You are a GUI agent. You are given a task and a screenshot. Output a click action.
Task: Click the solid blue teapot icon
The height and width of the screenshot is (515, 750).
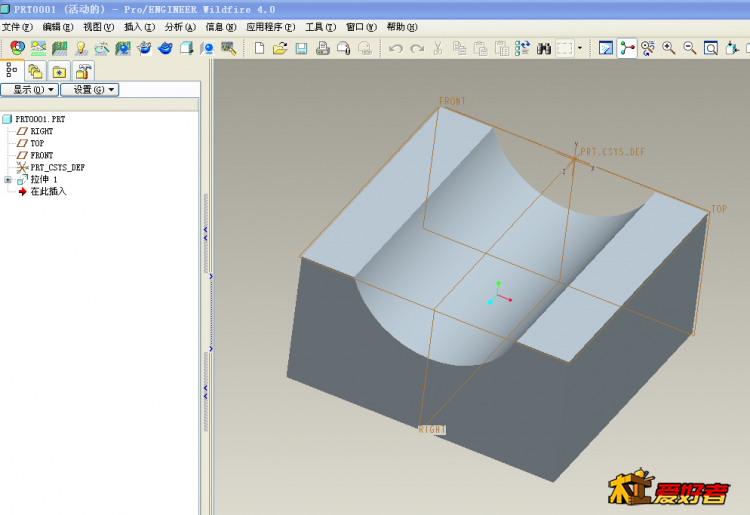tap(165, 48)
